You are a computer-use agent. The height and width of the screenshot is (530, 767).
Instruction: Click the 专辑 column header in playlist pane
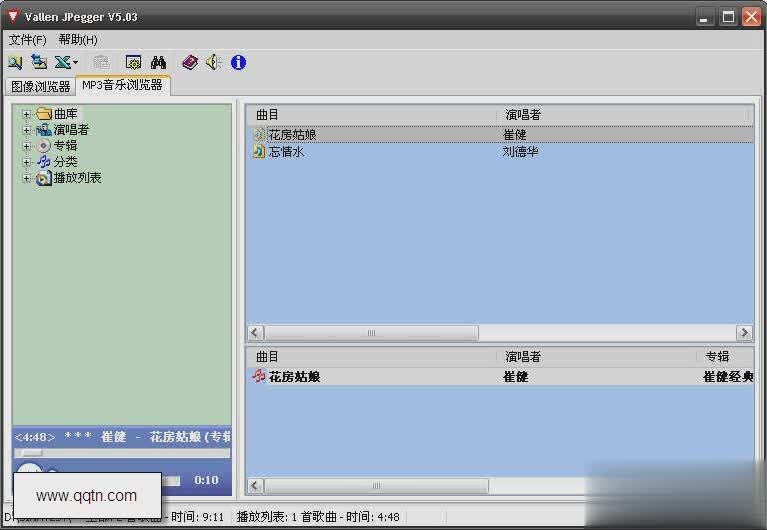pos(726,357)
